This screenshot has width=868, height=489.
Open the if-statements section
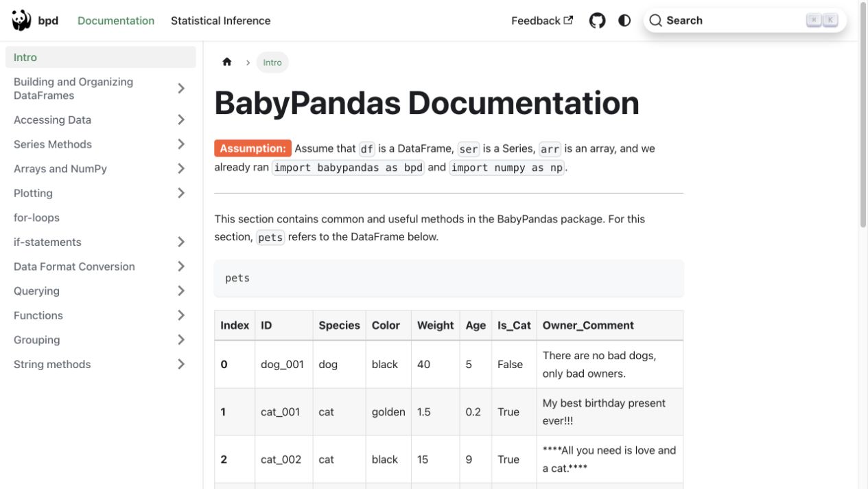click(47, 242)
